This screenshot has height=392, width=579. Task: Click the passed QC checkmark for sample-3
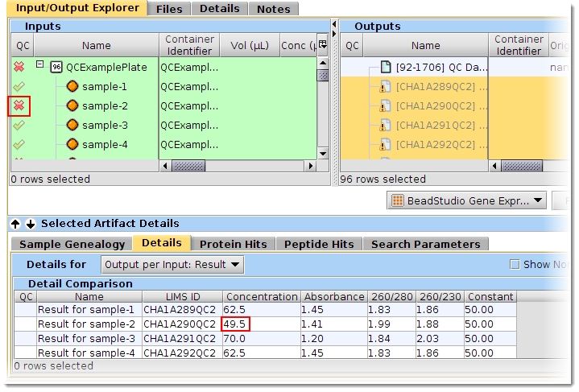click(19, 125)
